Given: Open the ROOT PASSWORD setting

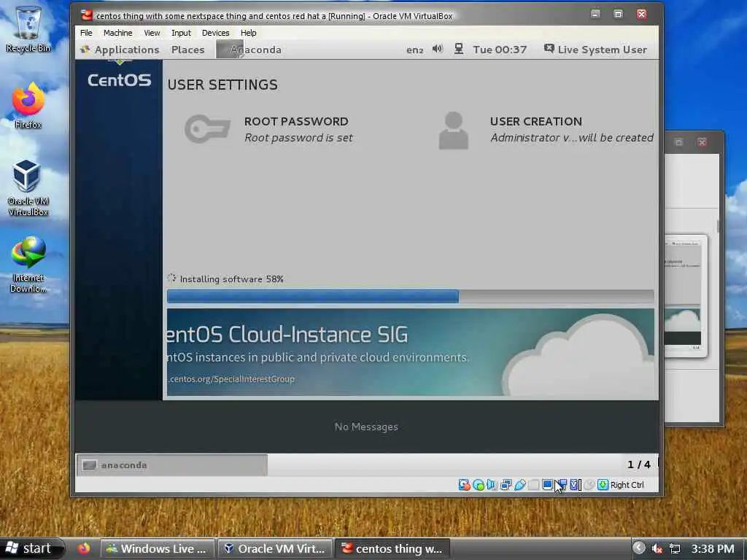Looking at the screenshot, I should pos(269,129).
